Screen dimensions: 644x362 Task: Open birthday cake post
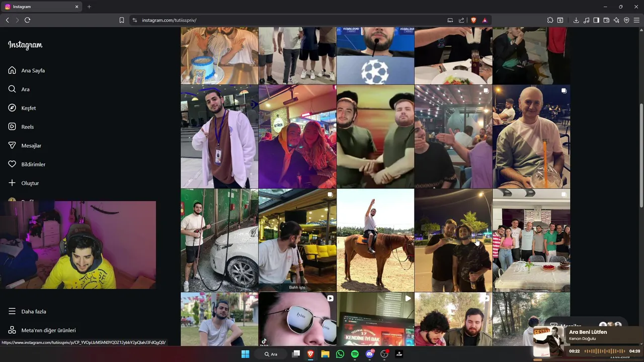click(219, 55)
